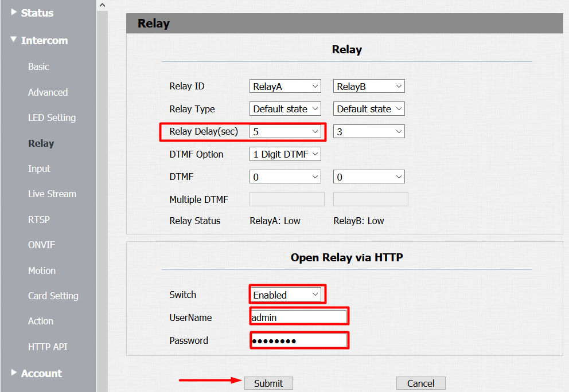569x392 pixels.
Task: Open the Advanced settings page
Action: tap(48, 92)
